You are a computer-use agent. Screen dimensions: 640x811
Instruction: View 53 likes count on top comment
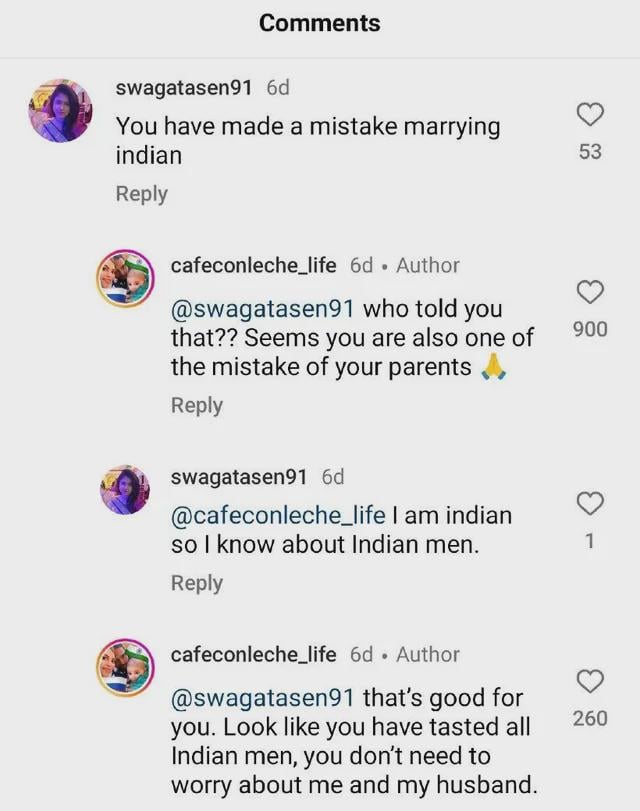click(x=590, y=152)
